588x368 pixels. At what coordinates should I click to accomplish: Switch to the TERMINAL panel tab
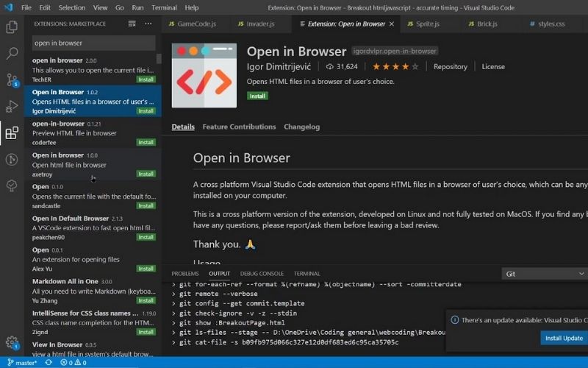pos(306,274)
